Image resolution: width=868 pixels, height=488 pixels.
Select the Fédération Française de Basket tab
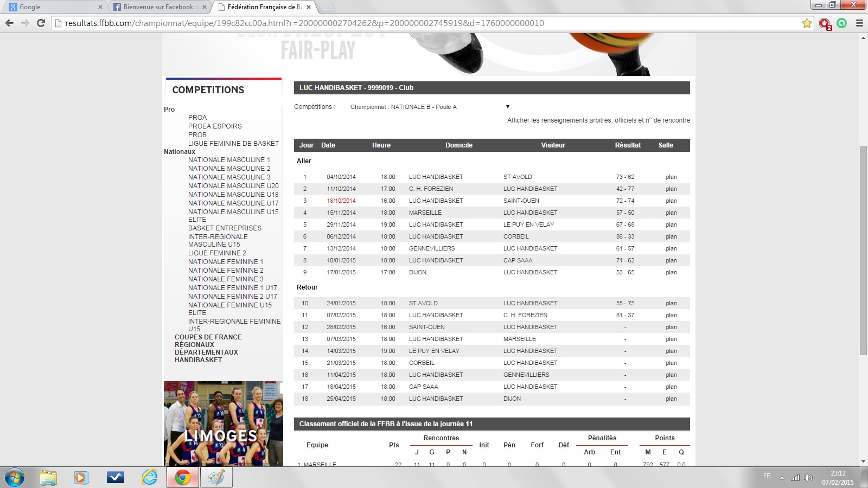tap(264, 7)
